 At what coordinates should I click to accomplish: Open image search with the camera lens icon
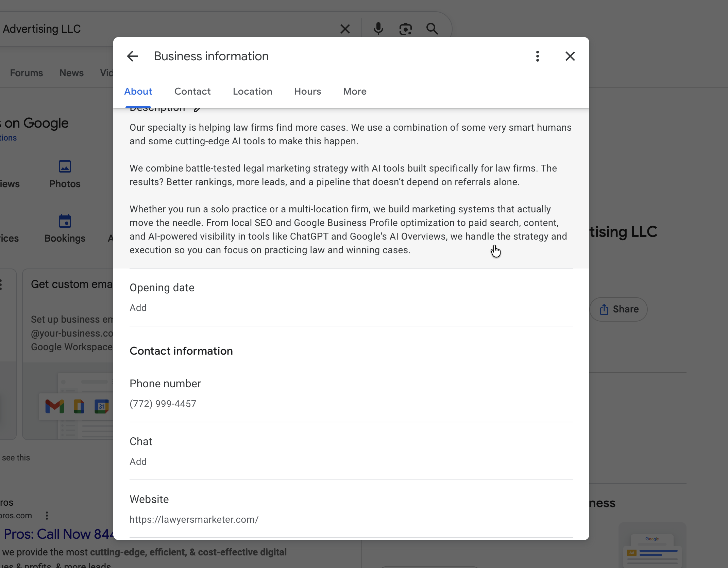(405, 29)
